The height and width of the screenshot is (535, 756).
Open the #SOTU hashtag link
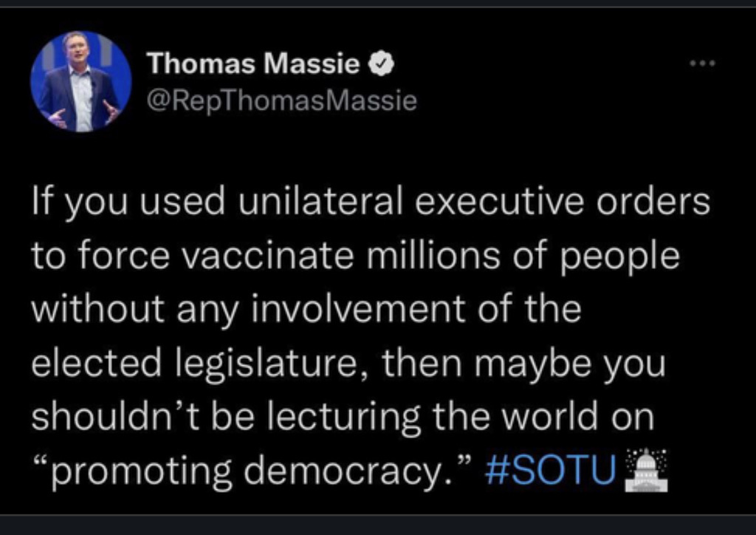[x=551, y=471]
